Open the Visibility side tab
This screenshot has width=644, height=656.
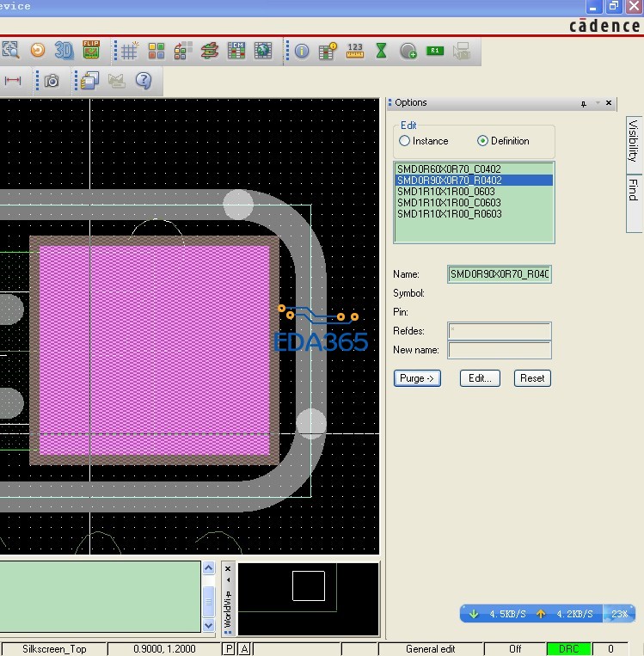point(633,140)
